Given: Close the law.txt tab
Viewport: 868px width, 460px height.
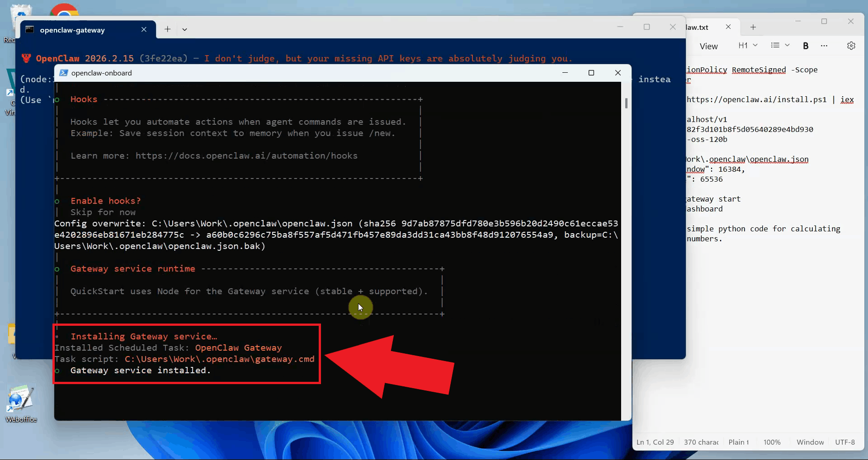Looking at the screenshot, I should 728,27.
